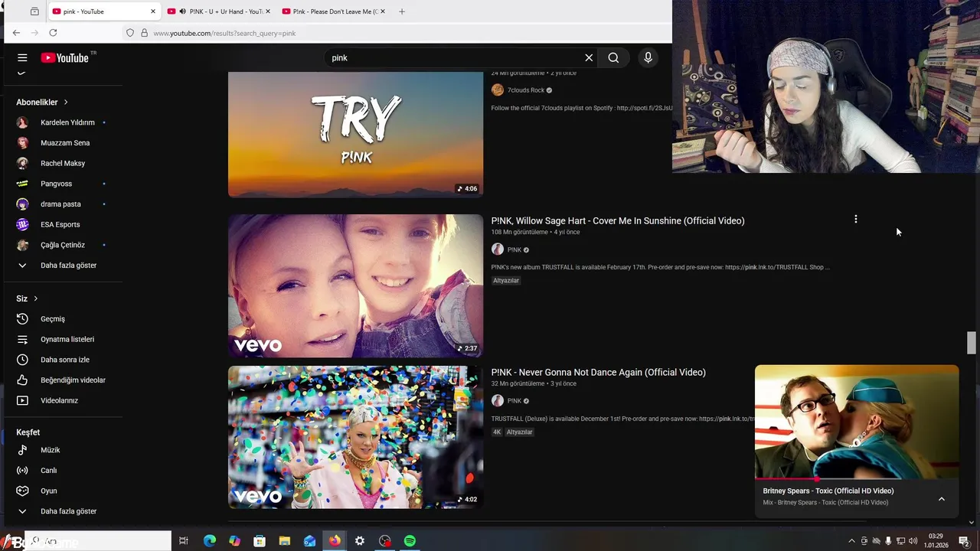Image resolution: width=980 pixels, height=551 pixels.
Task: Open File Explorer from taskbar
Action: coord(285,541)
